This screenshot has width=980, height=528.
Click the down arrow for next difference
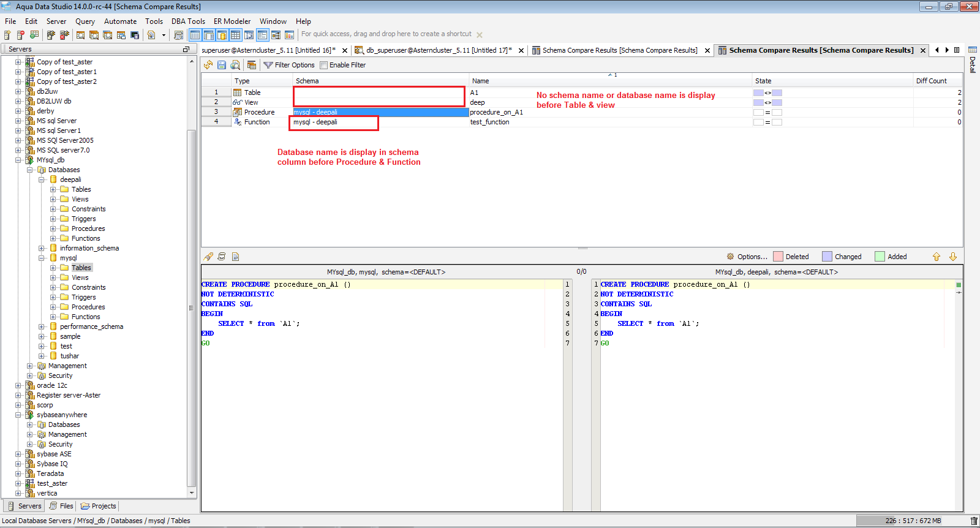tap(953, 257)
